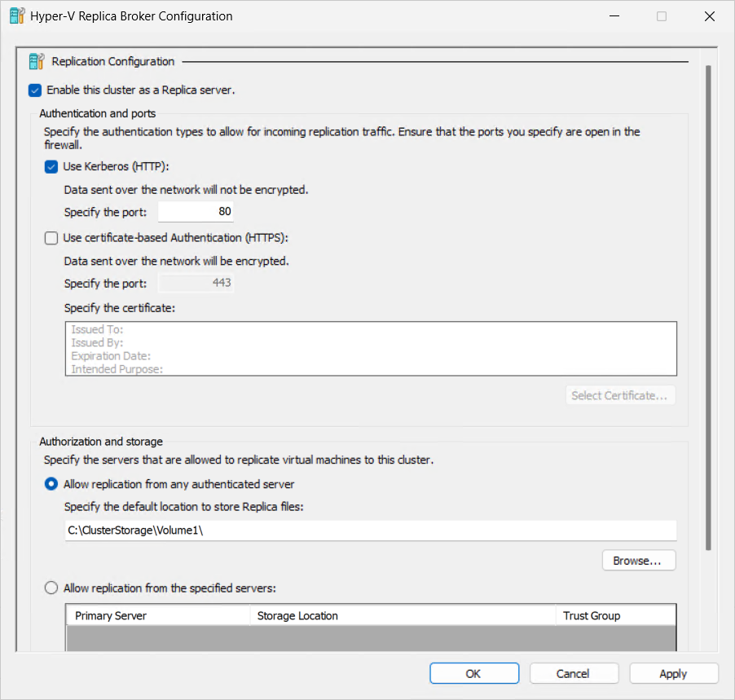Viewport: 735px width, 700px height.
Task: Click the 'Data sent over the network will not be encrypted' text
Action: coord(186,190)
